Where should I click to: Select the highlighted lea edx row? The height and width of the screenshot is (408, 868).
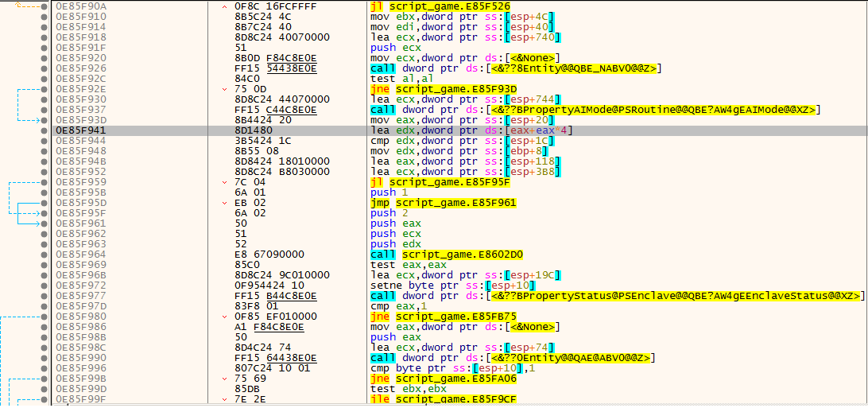(463, 130)
